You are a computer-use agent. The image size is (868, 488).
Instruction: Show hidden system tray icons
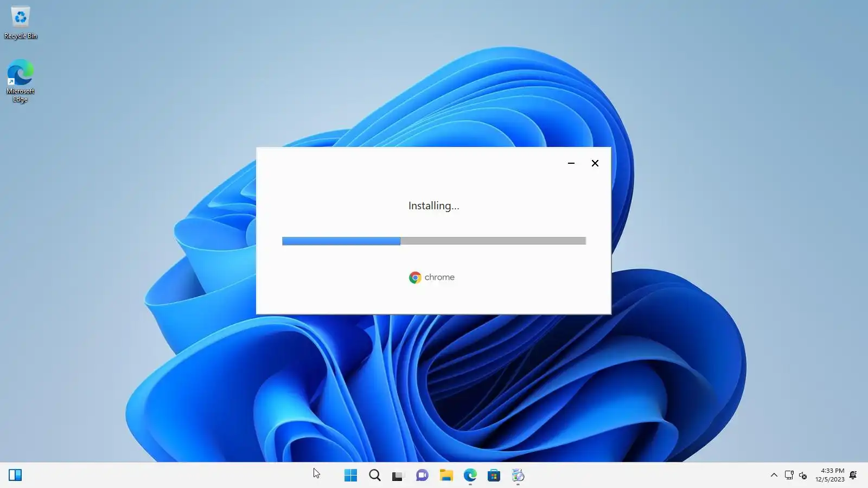774,475
